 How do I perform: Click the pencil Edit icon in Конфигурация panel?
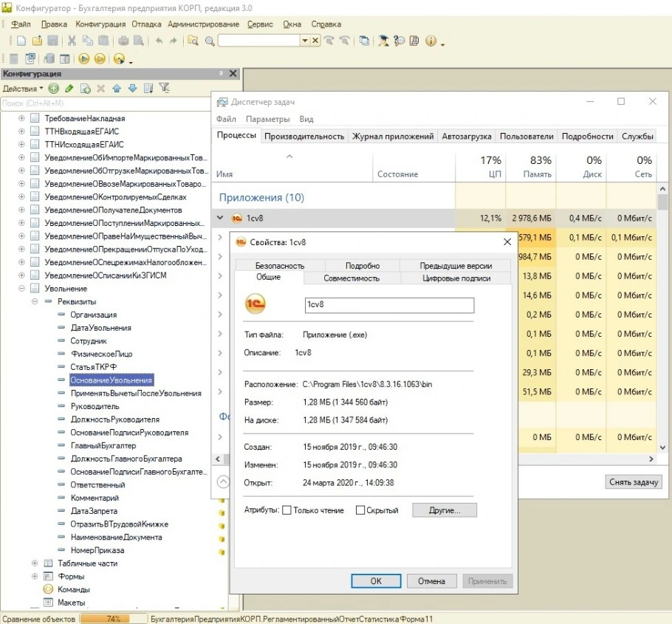[69, 89]
